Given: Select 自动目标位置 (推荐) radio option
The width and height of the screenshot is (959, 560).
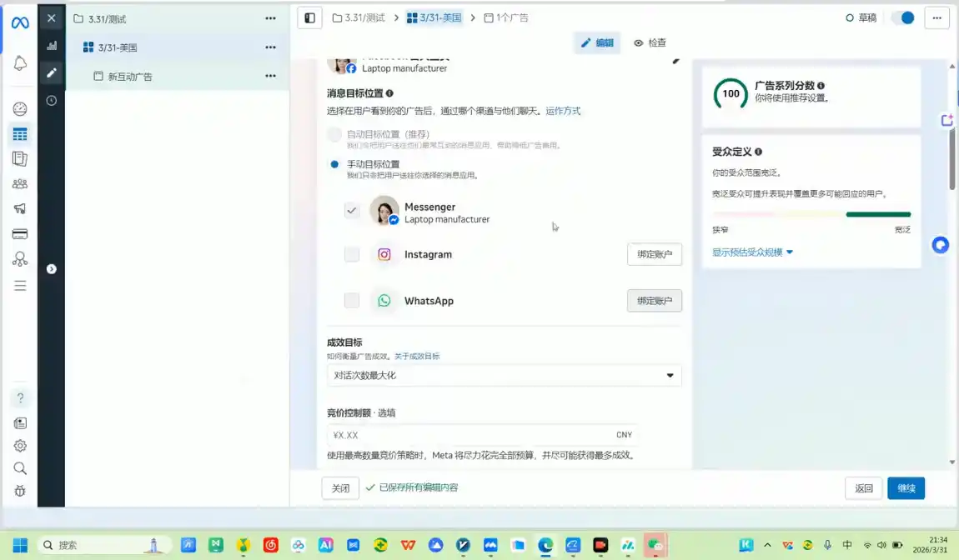Looking at the screenshot, I should point(334,134).
